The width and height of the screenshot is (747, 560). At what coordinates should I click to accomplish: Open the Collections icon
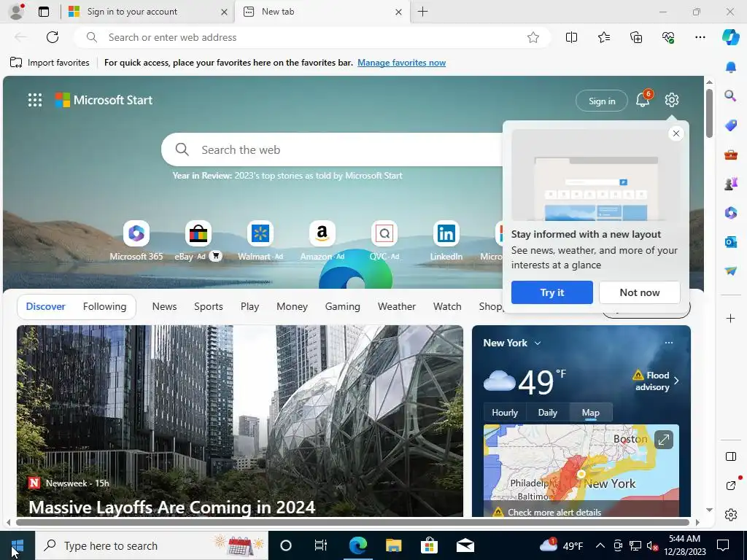pyautogui.click(x=636, y=37)
